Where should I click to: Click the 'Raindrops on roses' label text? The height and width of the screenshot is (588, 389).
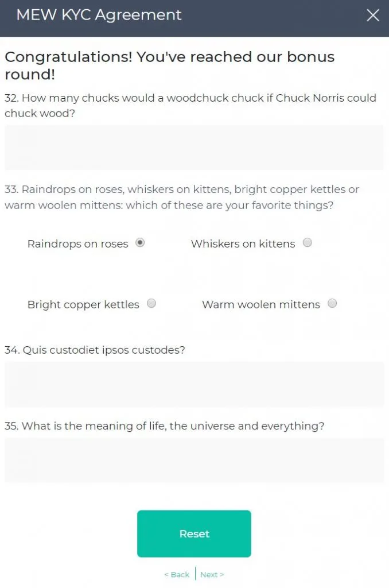(x=78, y=244)
